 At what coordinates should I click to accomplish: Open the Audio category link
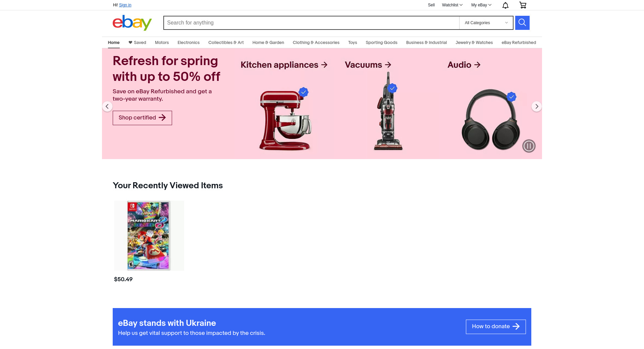[x=464, y=65]
